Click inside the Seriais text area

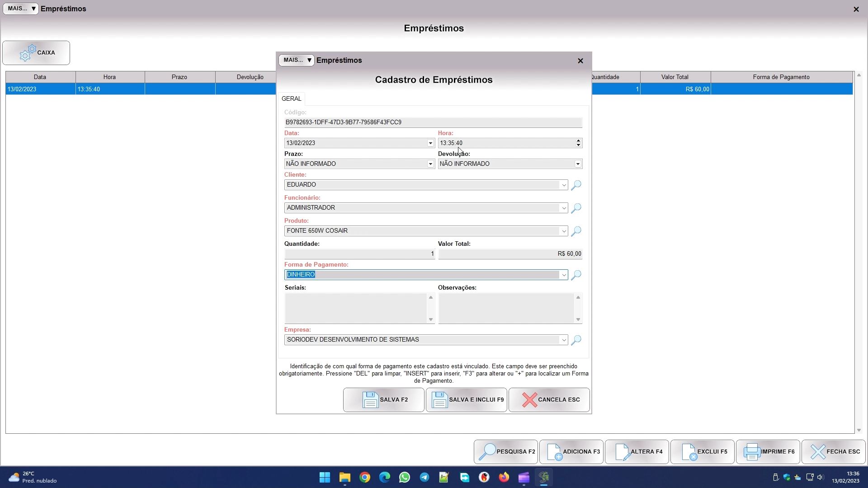(356, 308)
